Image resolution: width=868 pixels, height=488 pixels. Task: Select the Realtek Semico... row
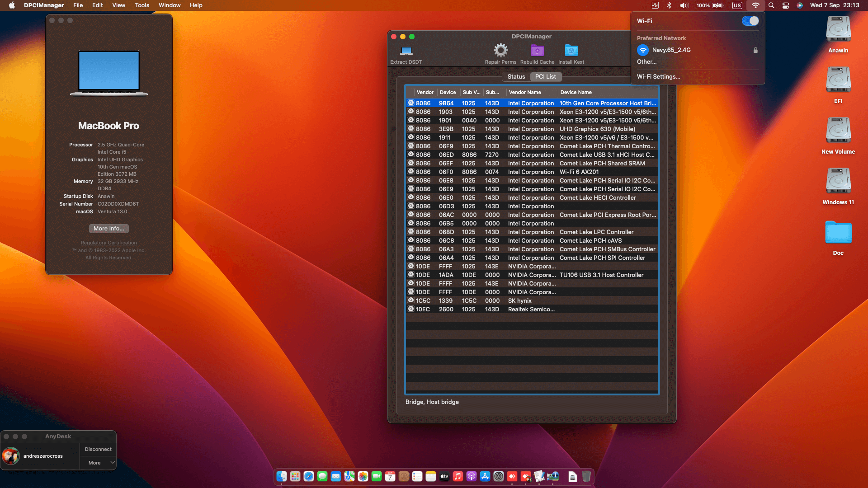tap(532, 310)
